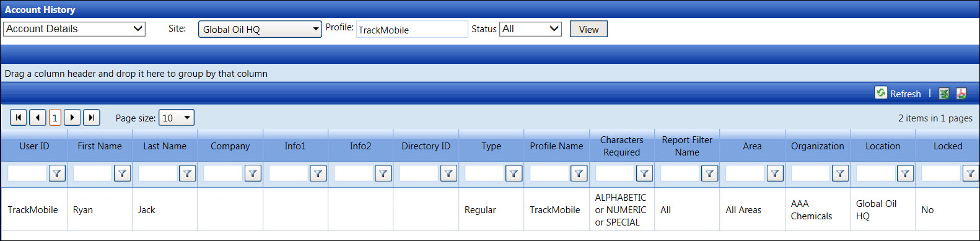
Task: Go to last page arrow icon
Action: tap(92, 117)
